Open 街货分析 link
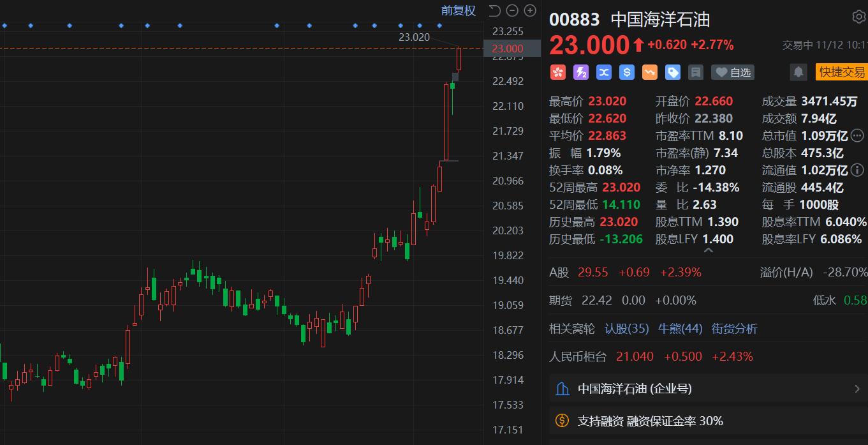Screen dimensions: 868x445 (735, 329)
